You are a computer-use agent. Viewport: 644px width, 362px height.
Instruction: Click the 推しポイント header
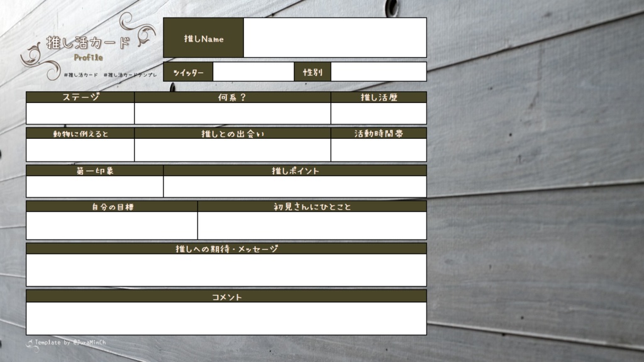[295, 171]
